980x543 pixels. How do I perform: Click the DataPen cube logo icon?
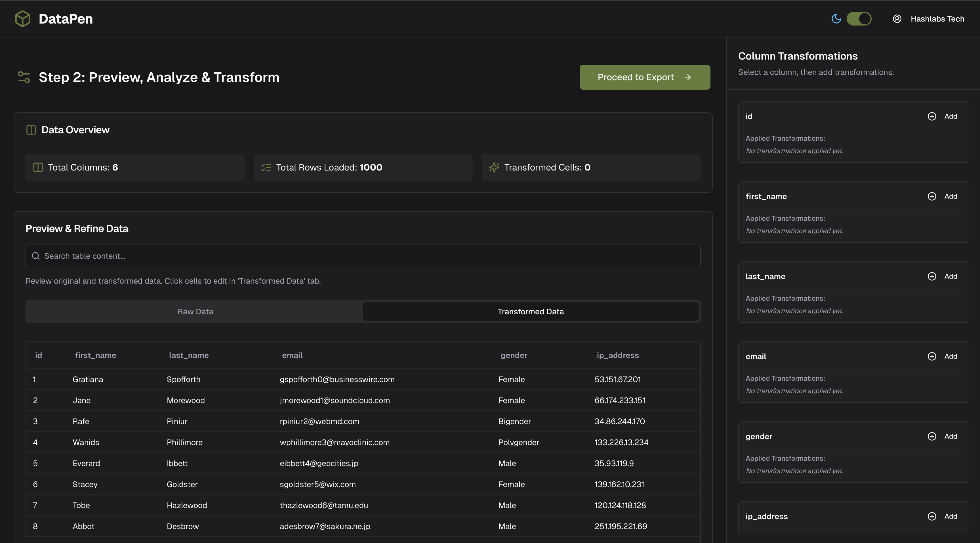pyautogui.click(x=22, y=19)
